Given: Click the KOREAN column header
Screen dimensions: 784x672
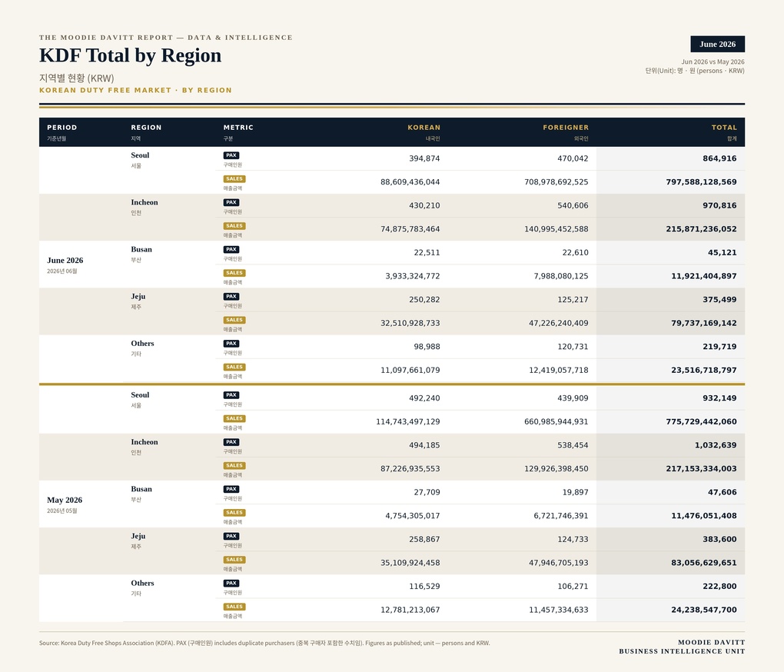Looking at the screenshot, I should 424,128.
